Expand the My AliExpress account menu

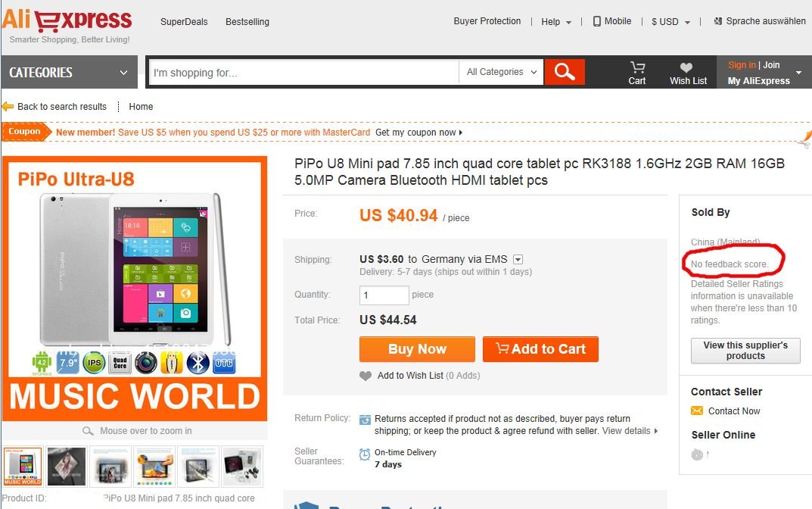[x=798, y=73]
